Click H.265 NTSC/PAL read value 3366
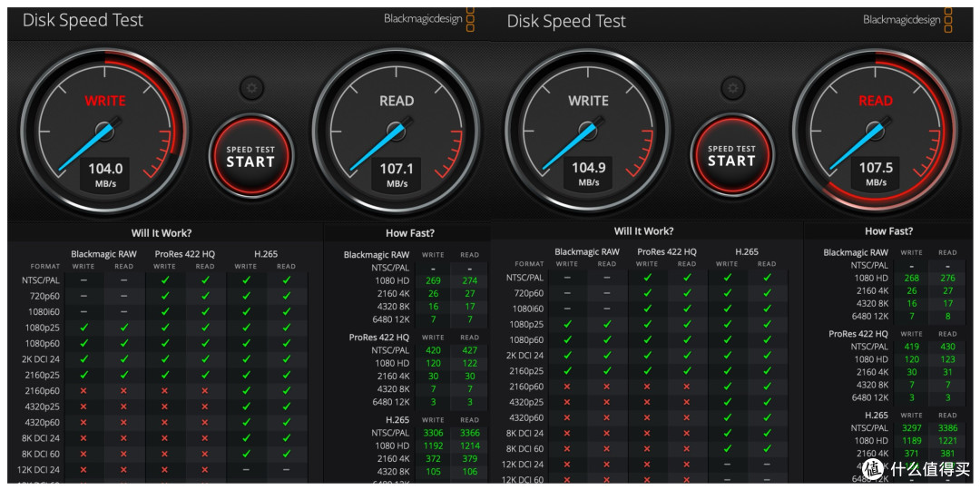The image size is (980, 490). point(469,433)
